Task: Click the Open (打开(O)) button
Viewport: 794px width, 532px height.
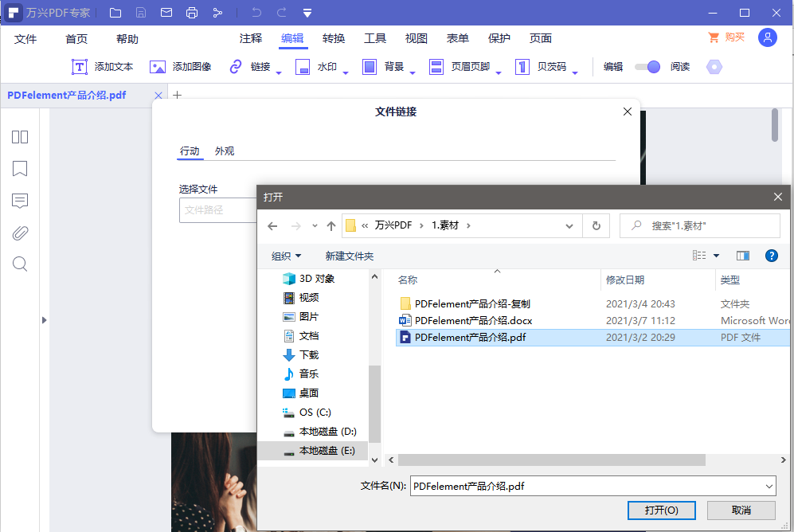Action: coord(662,510)
